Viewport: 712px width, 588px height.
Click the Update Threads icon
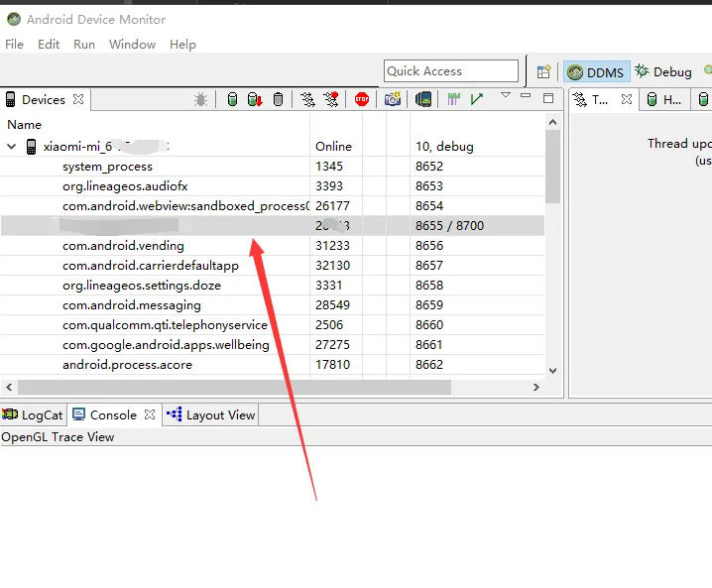coord(308,99)
